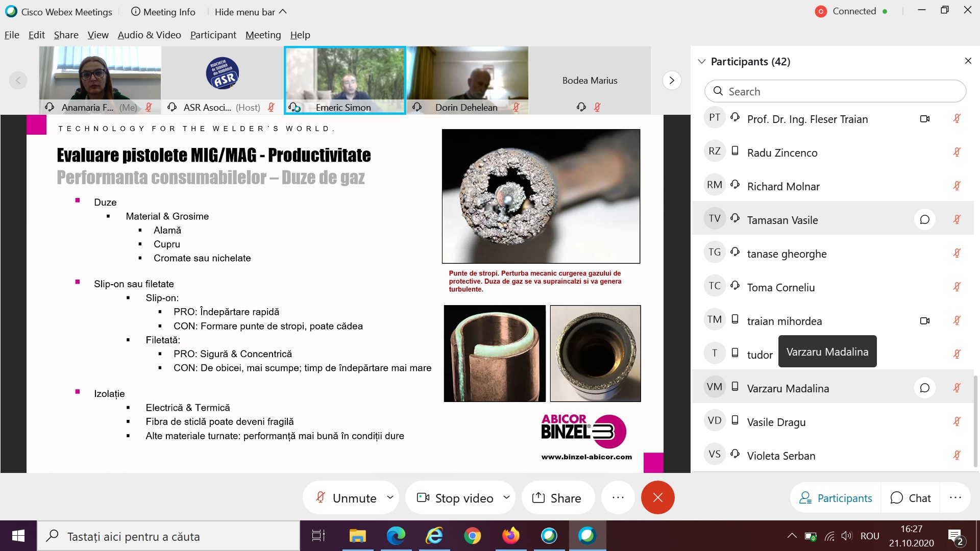This screenshot has width=980, height=551.
Task: Open video options arrow beside Stop video
Action: pos(506,497)
